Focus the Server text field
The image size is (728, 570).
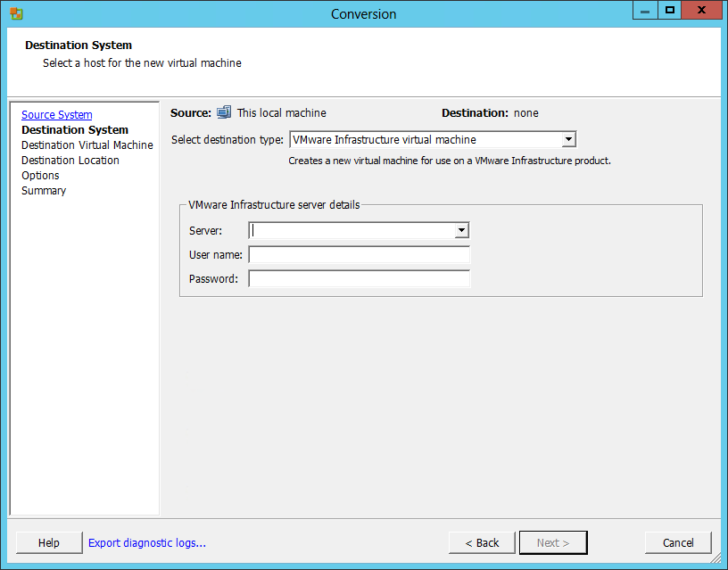click(x=352, y=230)
